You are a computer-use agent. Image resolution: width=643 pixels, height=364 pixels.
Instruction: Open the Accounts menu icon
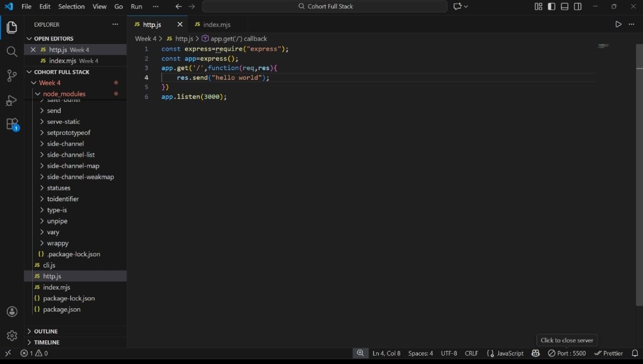click(12, 312)
